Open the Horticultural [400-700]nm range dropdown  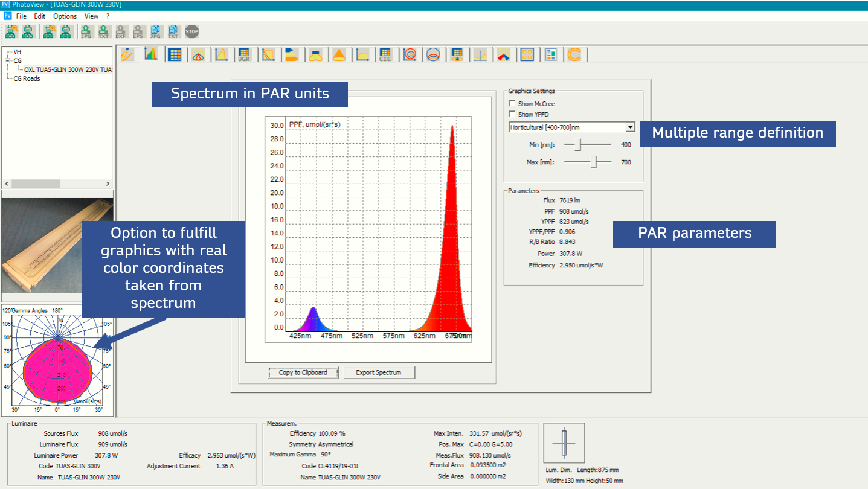pos(630,127)
